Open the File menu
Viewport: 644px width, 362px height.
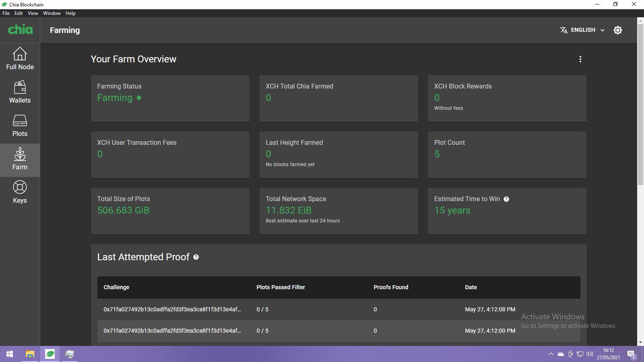pos(6,13)
